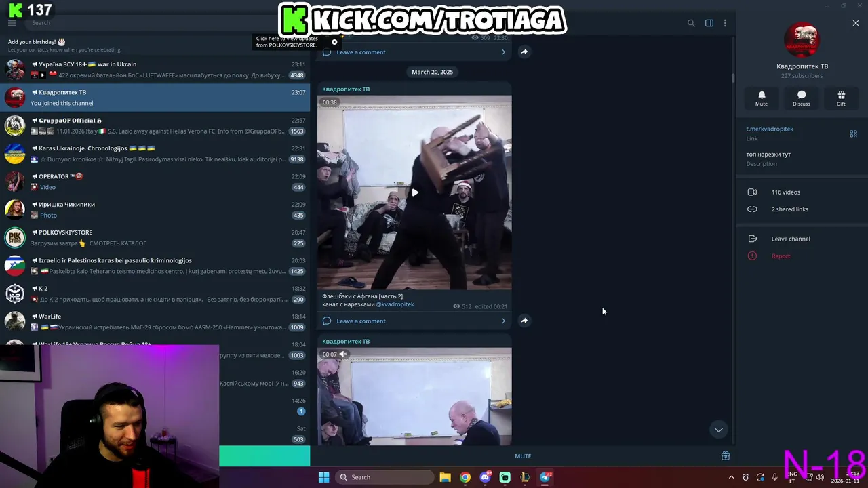
Task: Mute channel via bell icon
Action: [x=762, y=98]
